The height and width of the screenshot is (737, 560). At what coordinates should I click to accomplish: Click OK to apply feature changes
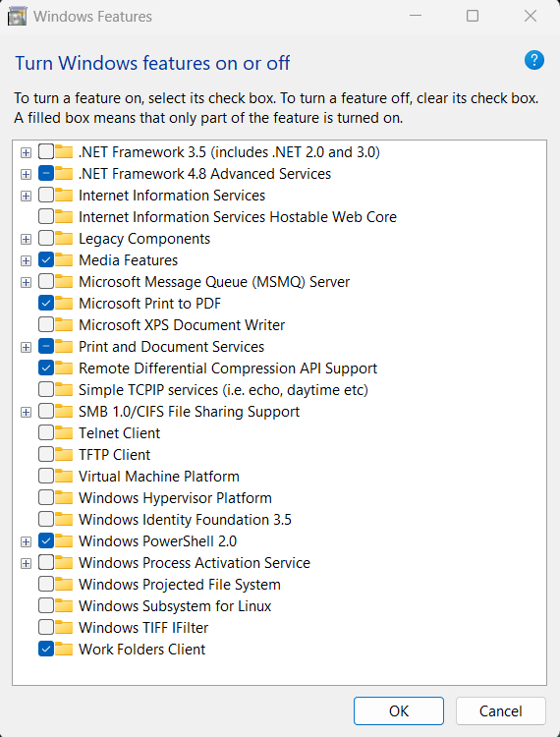[x=399, y=710]
